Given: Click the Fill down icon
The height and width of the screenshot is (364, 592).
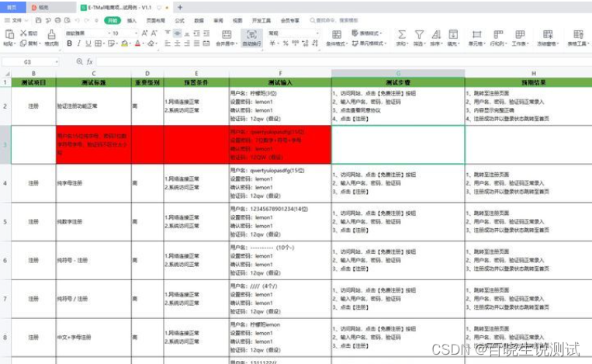Looking at the screenshot, I should coord(453,34).
